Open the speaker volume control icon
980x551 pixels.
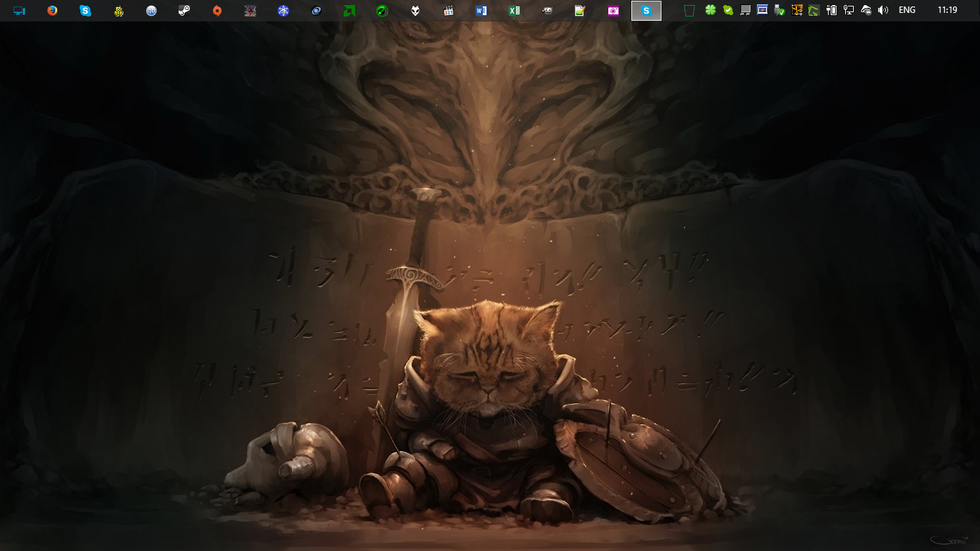point(883,10)
